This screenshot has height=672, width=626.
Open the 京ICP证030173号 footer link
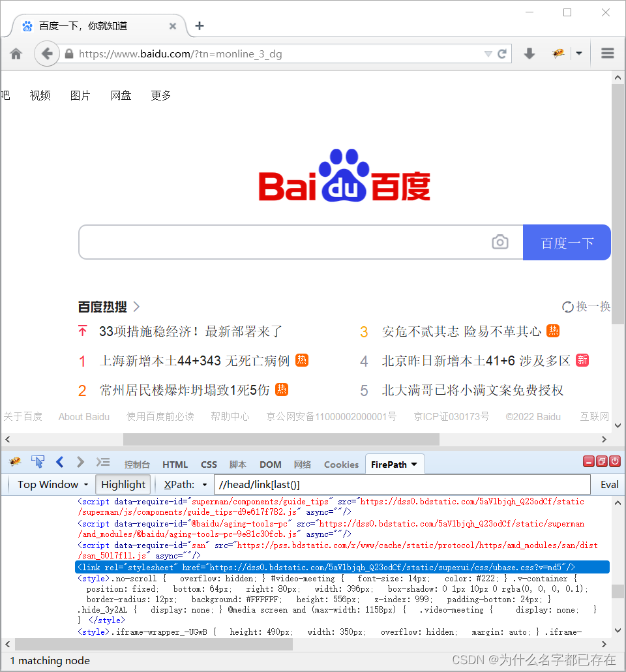(x=451, y=416)
